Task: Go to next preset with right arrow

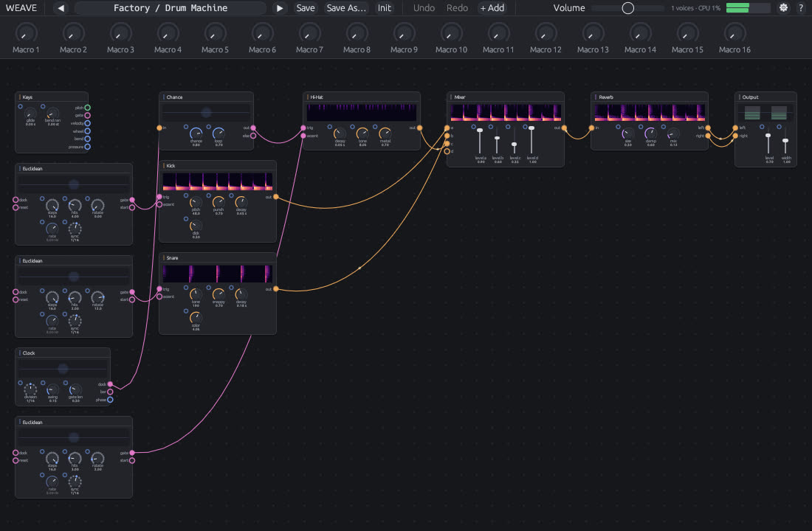Action: pyautogui.click(x=280, y=8)
